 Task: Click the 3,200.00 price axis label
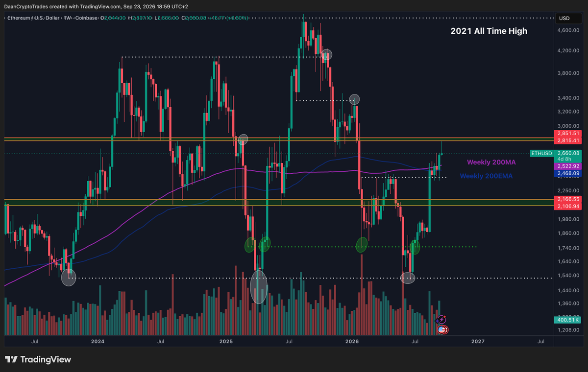[x=568, y=111]
